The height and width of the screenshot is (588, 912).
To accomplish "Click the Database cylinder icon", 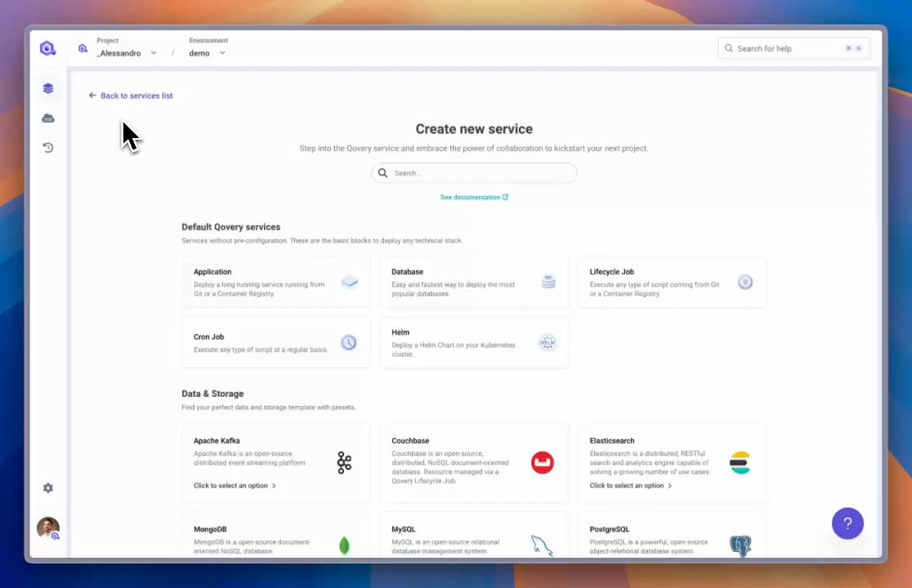I will coord(548,282).
